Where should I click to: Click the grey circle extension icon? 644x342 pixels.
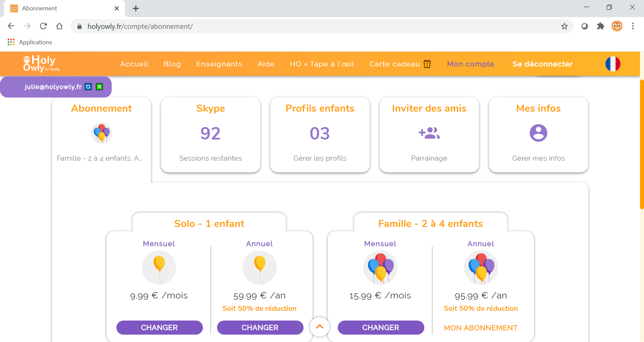click(585, 26)
